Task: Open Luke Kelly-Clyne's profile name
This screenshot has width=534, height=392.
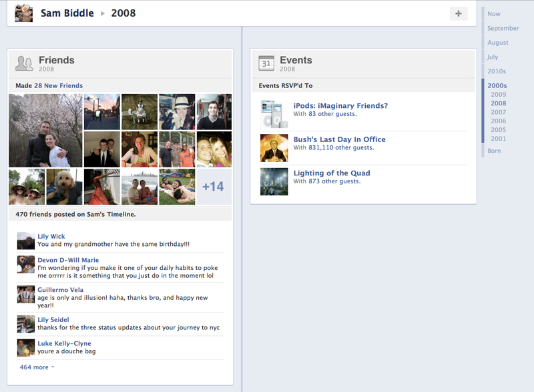Action: (64, 344)
